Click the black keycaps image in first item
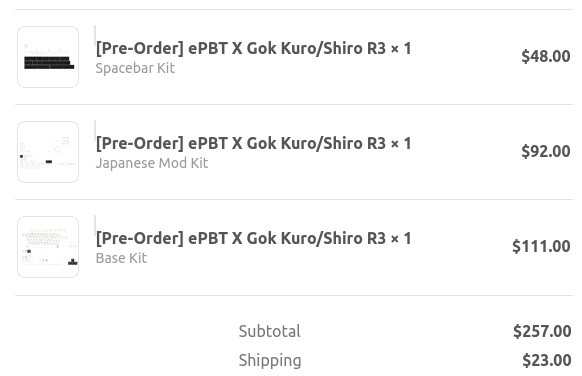Screen dimensions: 582x376 [49, 63]
